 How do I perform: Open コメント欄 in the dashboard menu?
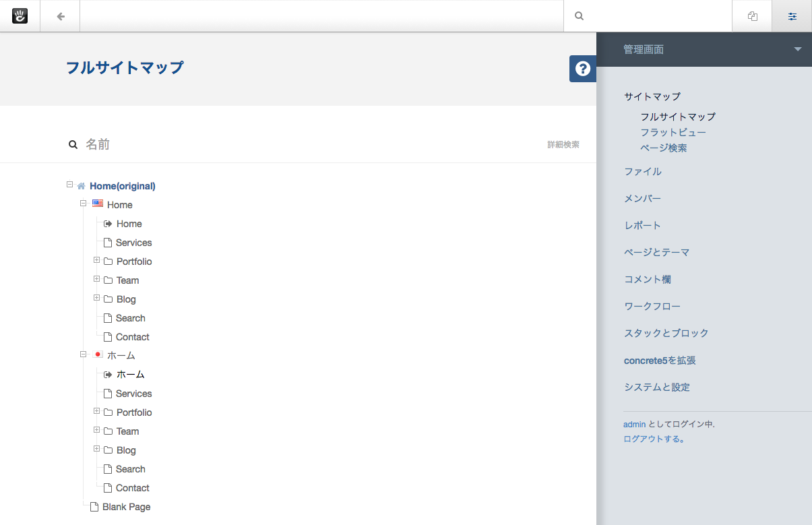point(648,279)
